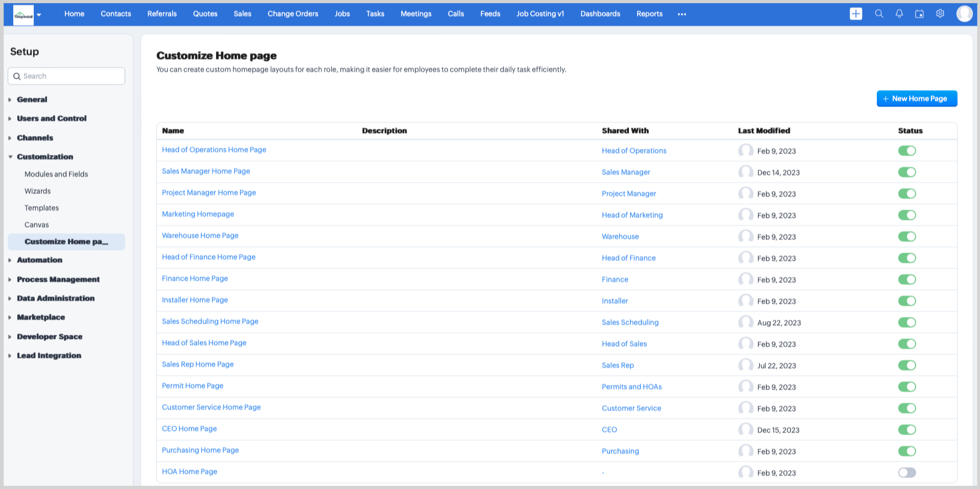Select Modules and Fields in sidebar
980x489 pixels.
click(56, 174)
